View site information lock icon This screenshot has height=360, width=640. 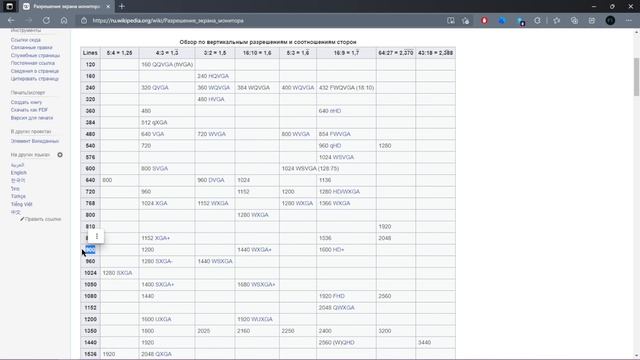[84, 20]
